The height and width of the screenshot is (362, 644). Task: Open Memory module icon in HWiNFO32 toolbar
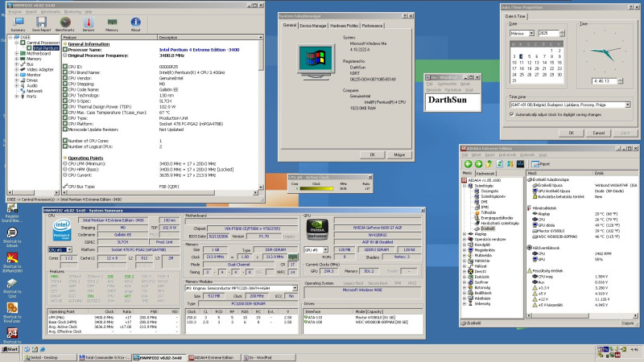(112, 24)
